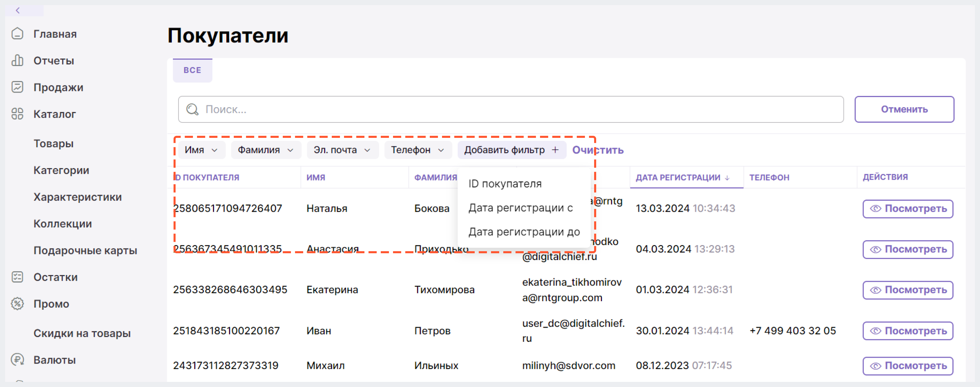
Task: Open Коллекции submenu item
Action: point(63,223)
